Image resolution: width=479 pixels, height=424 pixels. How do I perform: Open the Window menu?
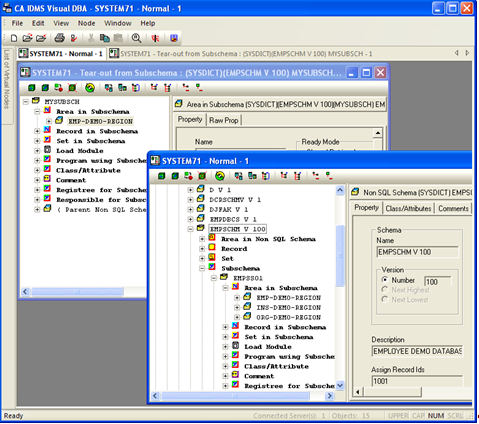coord(118,23)
